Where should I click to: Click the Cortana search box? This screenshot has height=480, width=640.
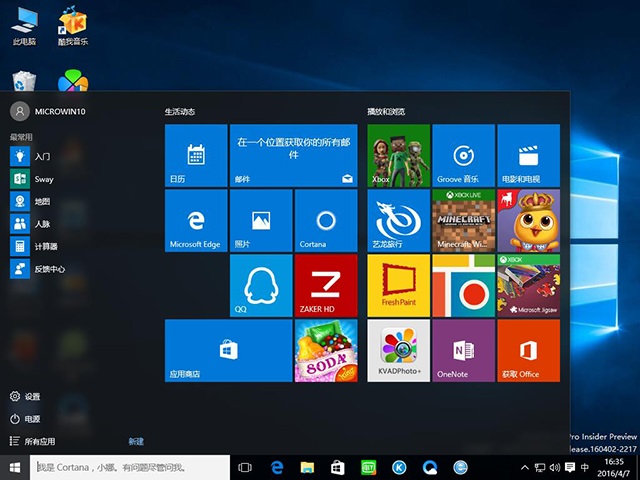[x=130, y=467]
